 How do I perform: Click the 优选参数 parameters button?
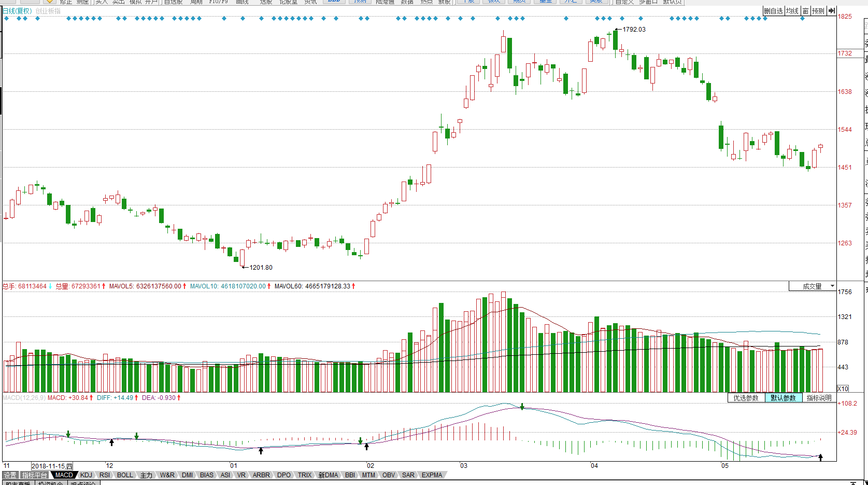[x=746, y=398]
